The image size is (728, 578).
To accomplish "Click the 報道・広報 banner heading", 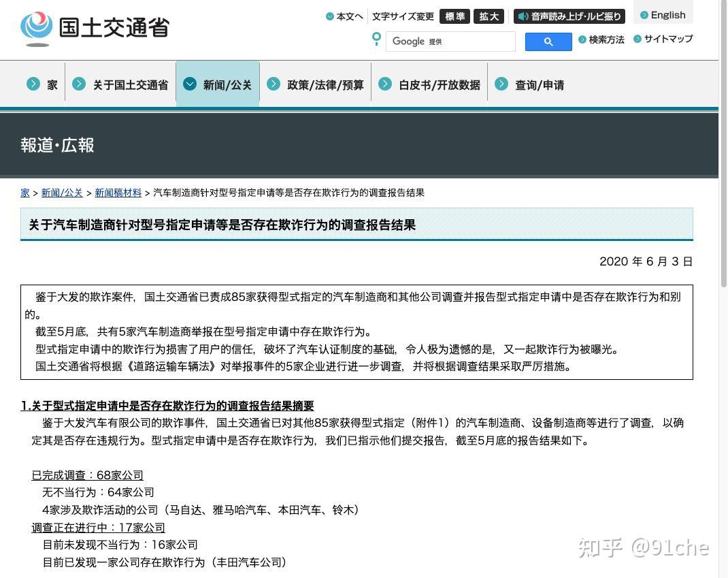I will (57, 145).
